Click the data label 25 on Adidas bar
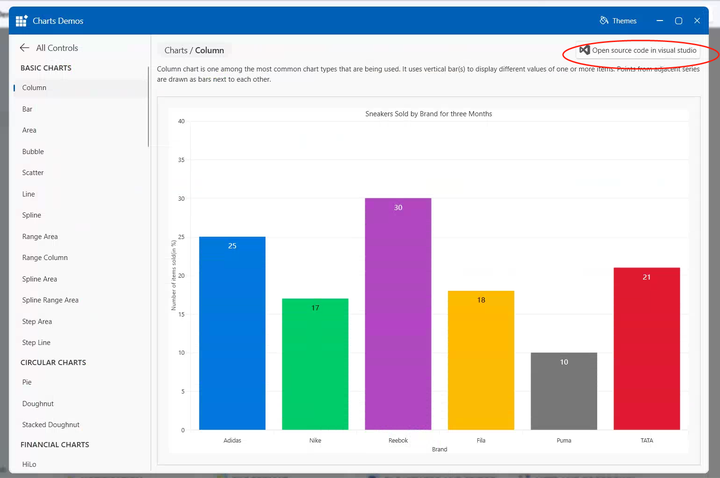Image resolution: width=720 pixels, height=478 pixels. (x=232, y=246)
